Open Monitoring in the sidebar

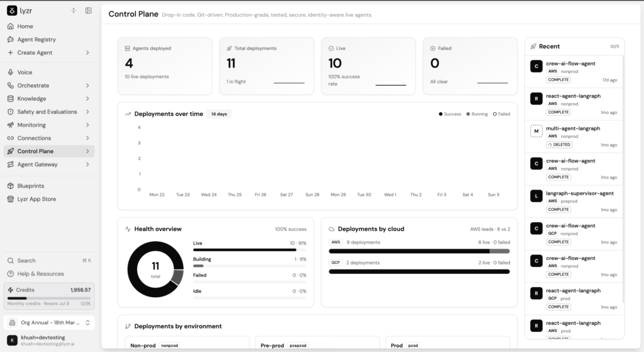coord(49,125)
